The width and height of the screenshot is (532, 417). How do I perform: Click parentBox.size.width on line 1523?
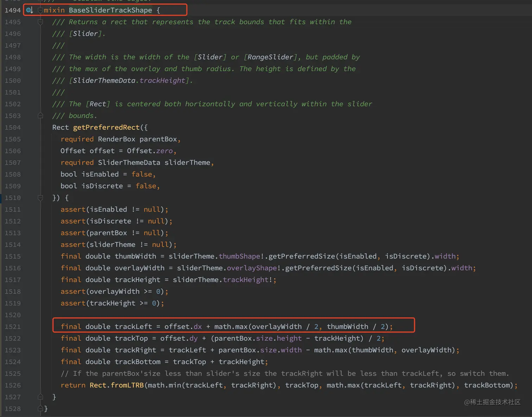[x=260, y=350]
